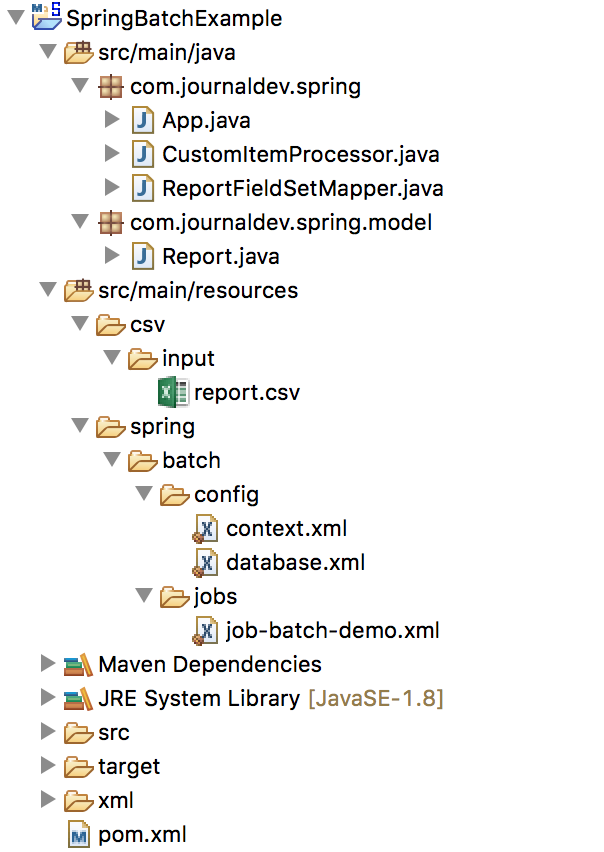Expand the Maven Dependencies node
Viewport: 604px width, 852px height.
pos(46,664)
